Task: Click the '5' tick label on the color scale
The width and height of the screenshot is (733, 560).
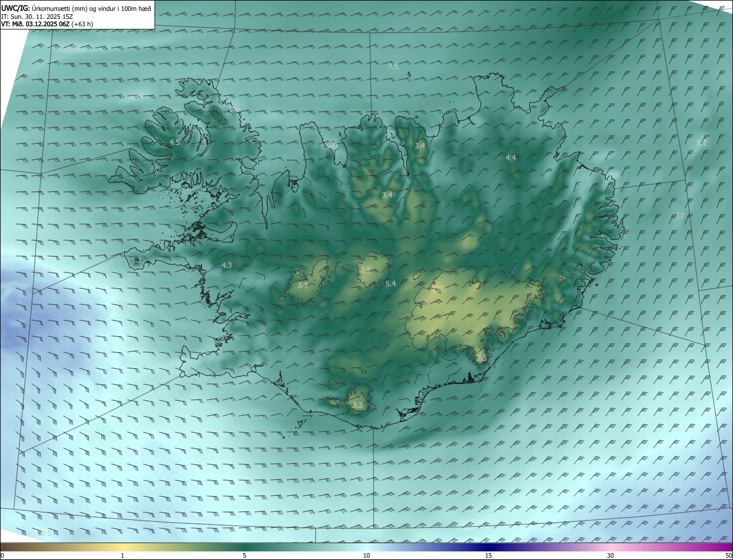Action: pos(245,555)
